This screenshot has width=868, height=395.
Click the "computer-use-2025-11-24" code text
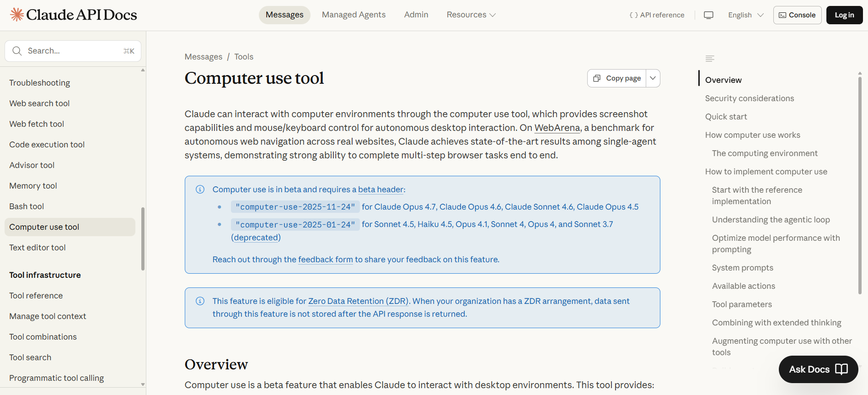click(295, 207)
